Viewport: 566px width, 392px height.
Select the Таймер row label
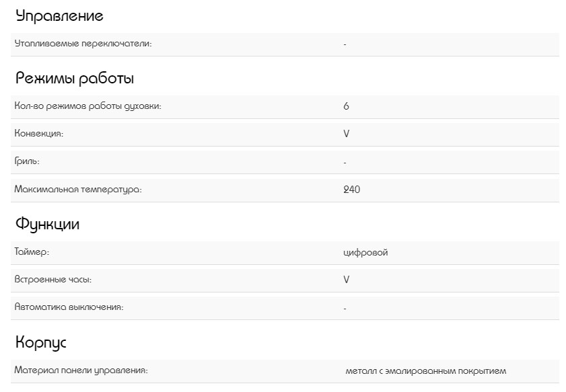point(32,252)
